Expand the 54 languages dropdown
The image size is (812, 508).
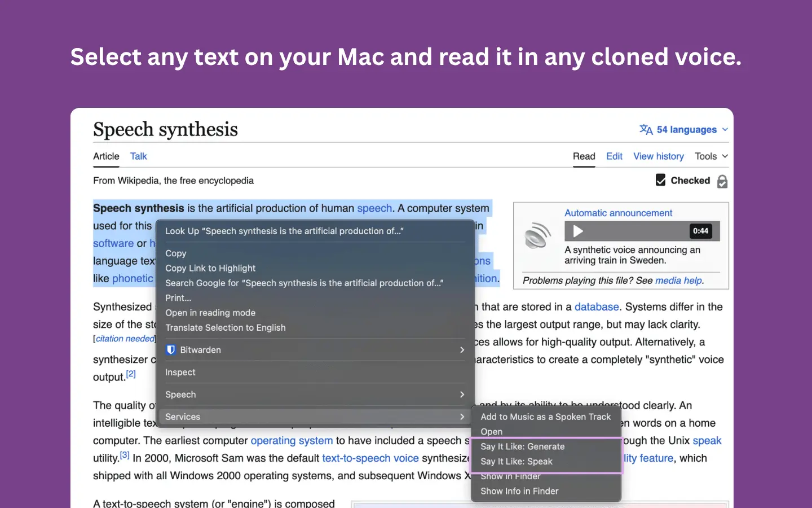coord(683,130)
